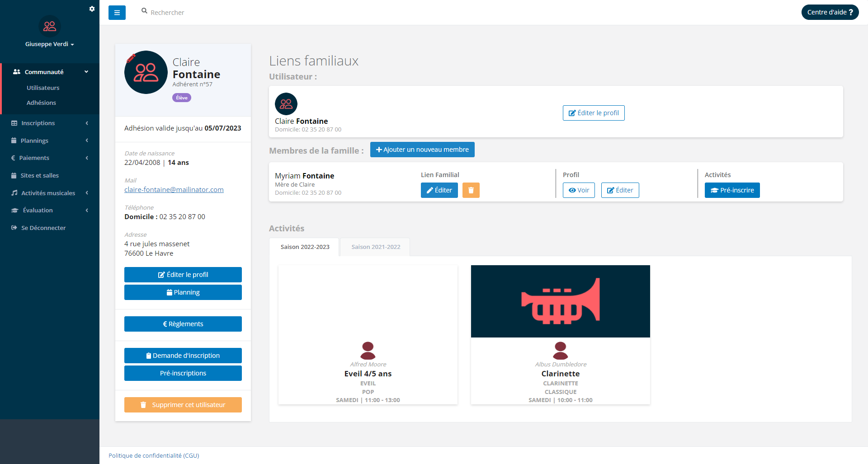Click the pencil icon on Claire's avatar
The width and height of the screenshot is (868, 464).
132,57
